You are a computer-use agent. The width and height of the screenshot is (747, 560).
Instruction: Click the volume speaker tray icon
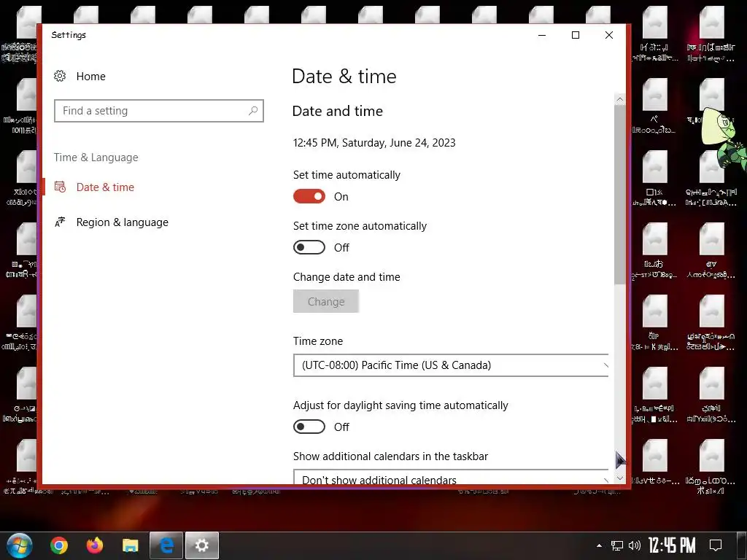click(635, 545)
